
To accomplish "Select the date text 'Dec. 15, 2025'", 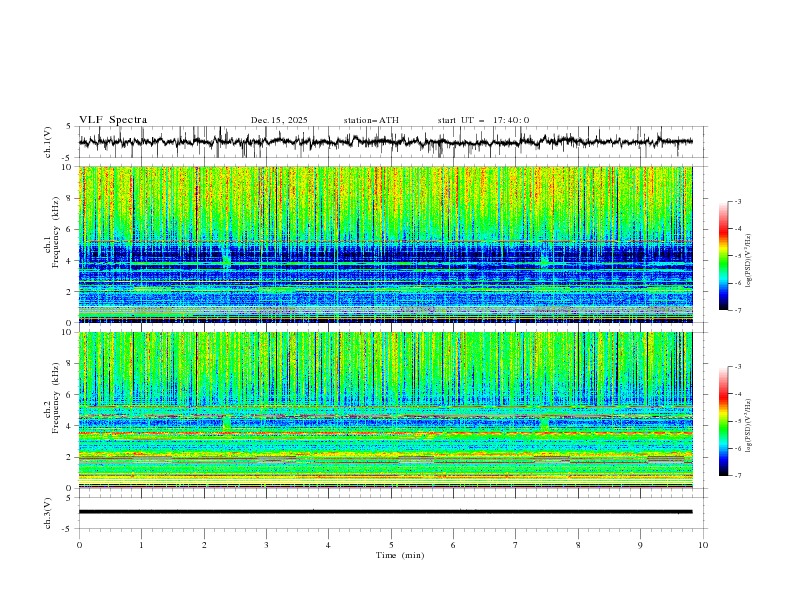I will [279, 120].
